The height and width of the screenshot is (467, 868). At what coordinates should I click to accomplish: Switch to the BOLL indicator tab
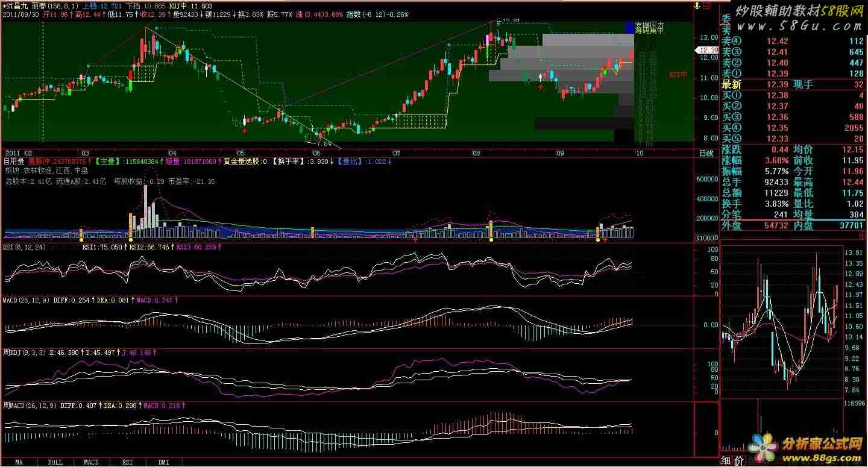(x=55, y=462)
